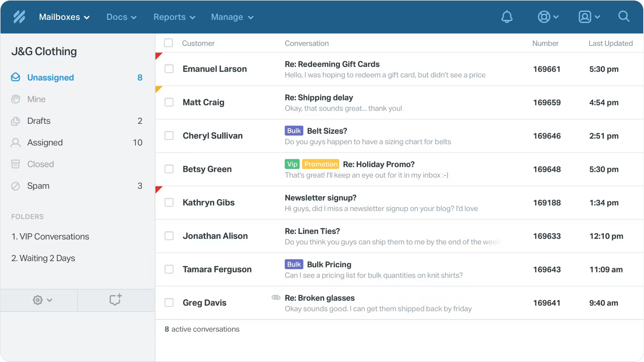This screenshot has height=362, width=644.
Task: Select the Closed archive icon
Action: pyautogui.click(x=15, y=164)
